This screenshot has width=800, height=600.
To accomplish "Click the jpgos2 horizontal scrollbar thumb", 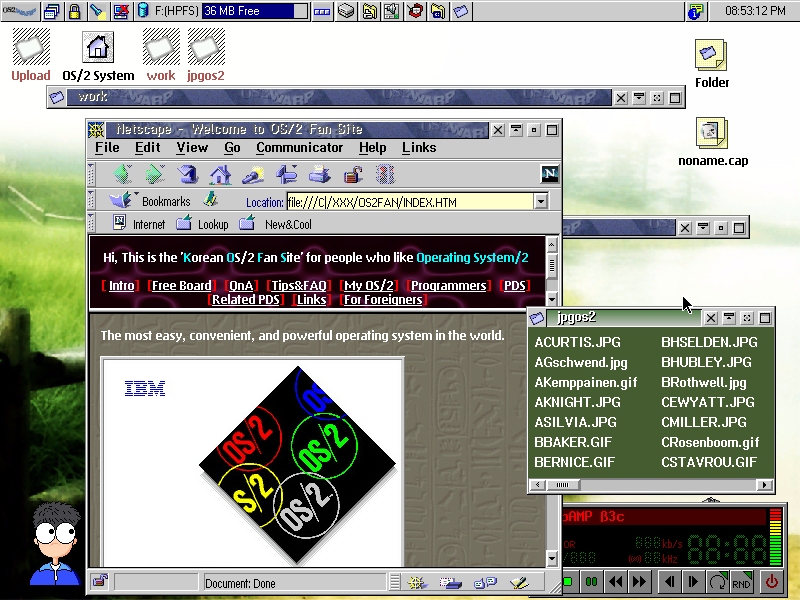I will [563, 485].
